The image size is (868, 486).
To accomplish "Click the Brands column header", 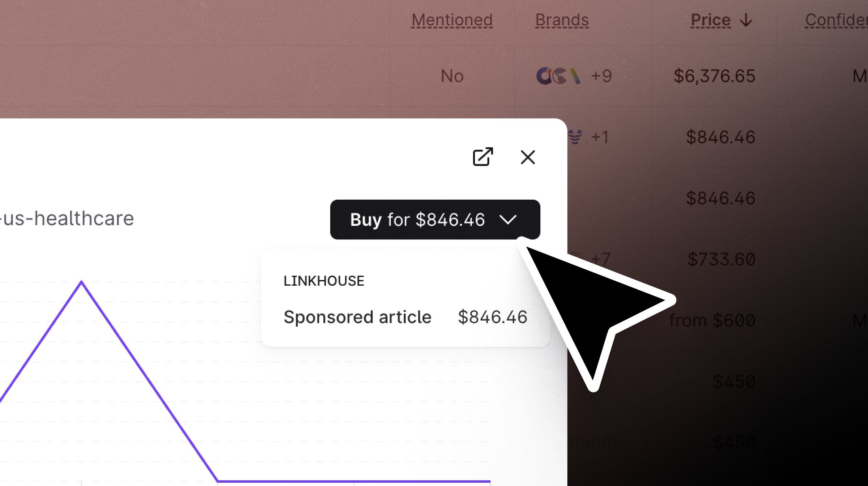I will 562,20.
